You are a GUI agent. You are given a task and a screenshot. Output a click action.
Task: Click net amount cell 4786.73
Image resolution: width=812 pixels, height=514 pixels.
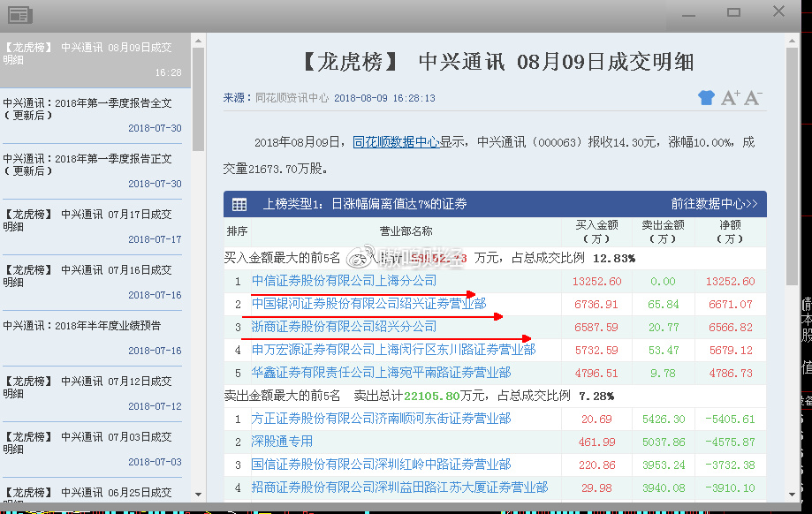(x=730, y=374)
